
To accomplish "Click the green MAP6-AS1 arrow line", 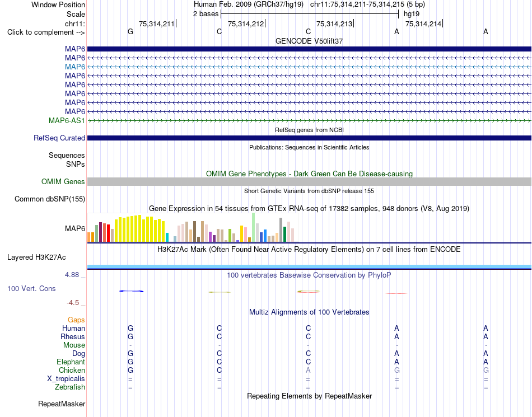I will pyautogui.click(x=309, y=121).
